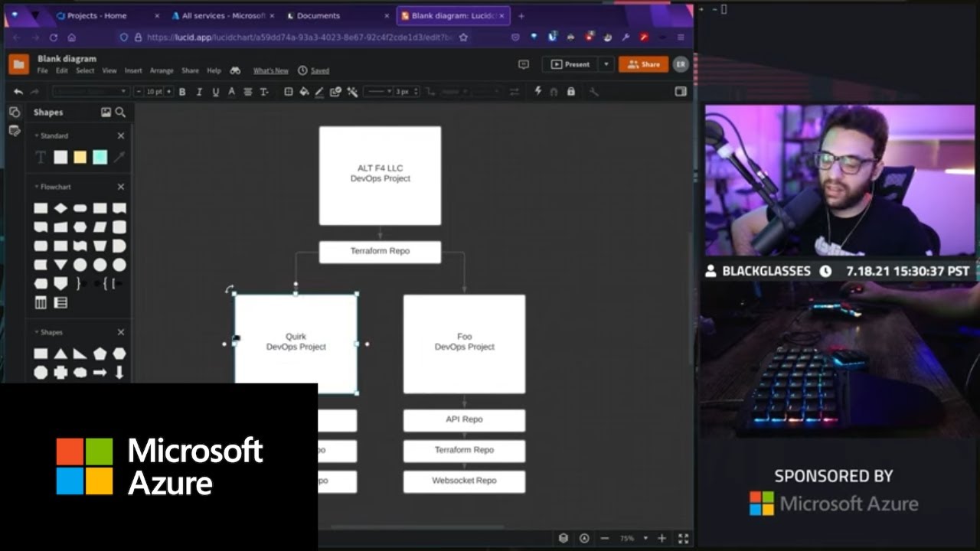Click the orange Share button
This screenshot has width=980, height=551.
tap(643, 64)
